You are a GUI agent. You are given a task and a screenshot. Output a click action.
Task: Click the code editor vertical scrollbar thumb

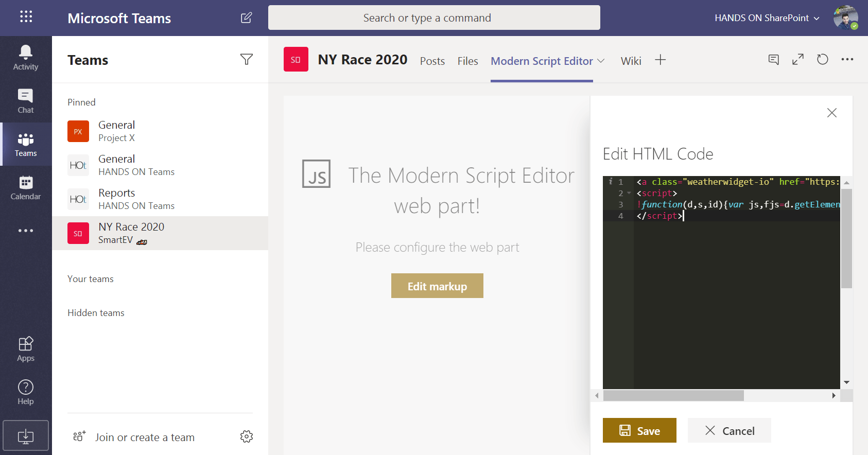pos(846,238)
